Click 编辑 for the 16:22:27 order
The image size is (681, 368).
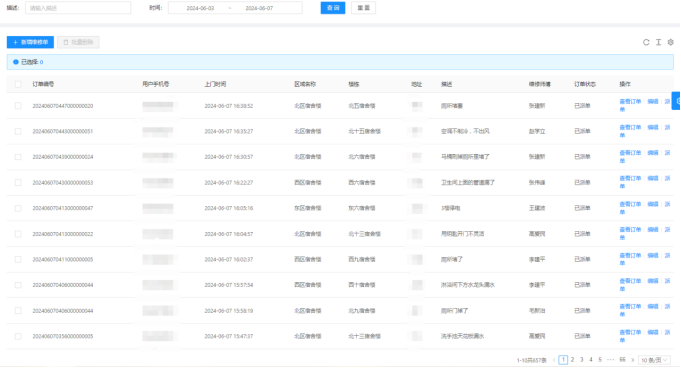[653, 179]
